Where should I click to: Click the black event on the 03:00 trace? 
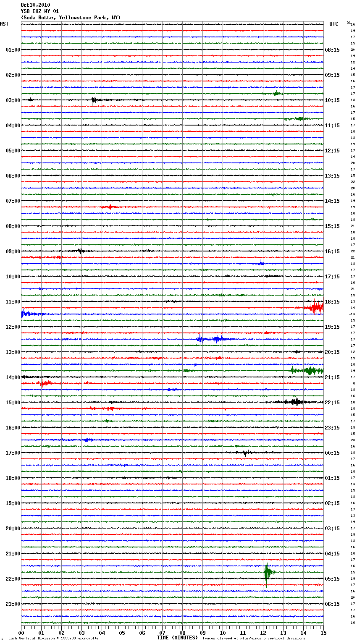[x=94, y=100]
